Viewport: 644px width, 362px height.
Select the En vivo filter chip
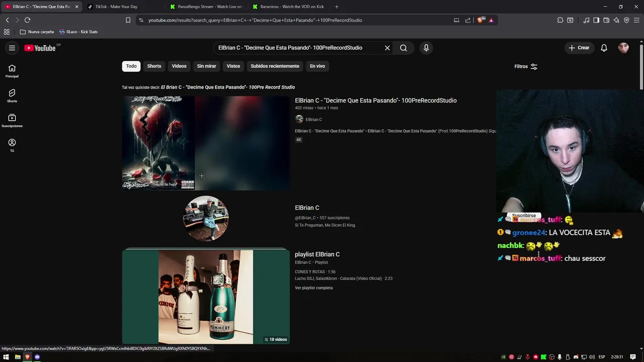pyautogui.click(x=317, y=66)
